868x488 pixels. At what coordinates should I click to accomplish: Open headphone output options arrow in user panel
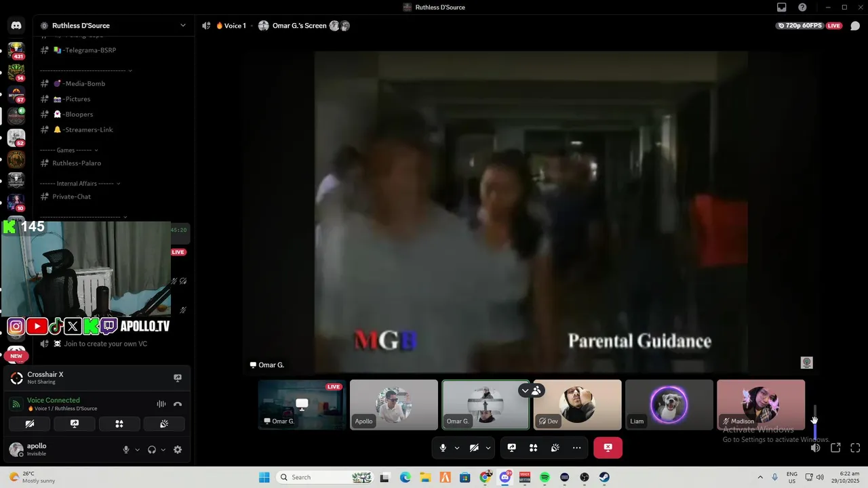163,449
